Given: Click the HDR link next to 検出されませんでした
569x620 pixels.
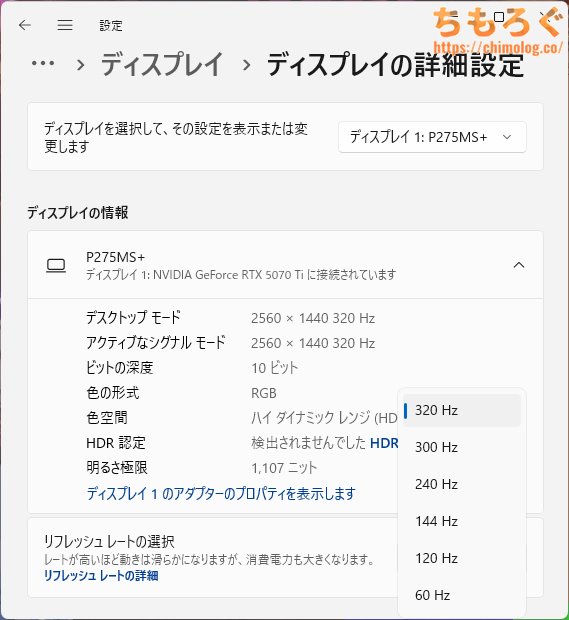Looking at the screenshot, I should click(384, 443).
